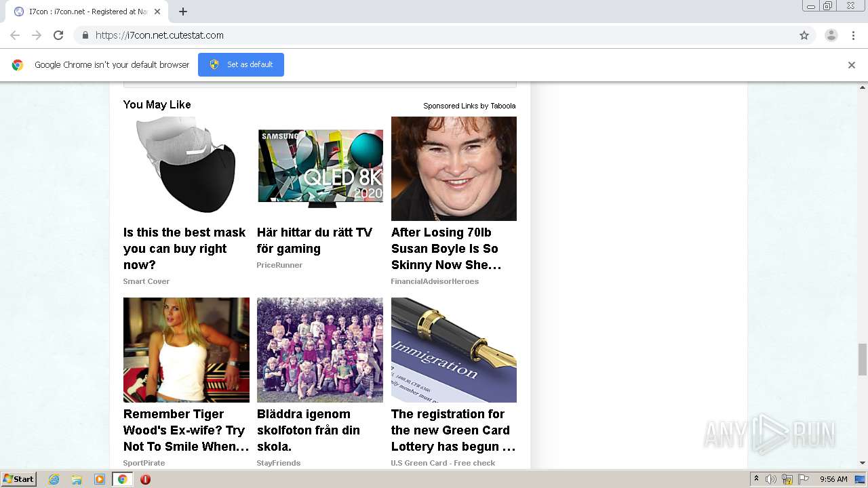Click the 'StayFriends' source label
868x488 pixels.
tap(279, 463)
